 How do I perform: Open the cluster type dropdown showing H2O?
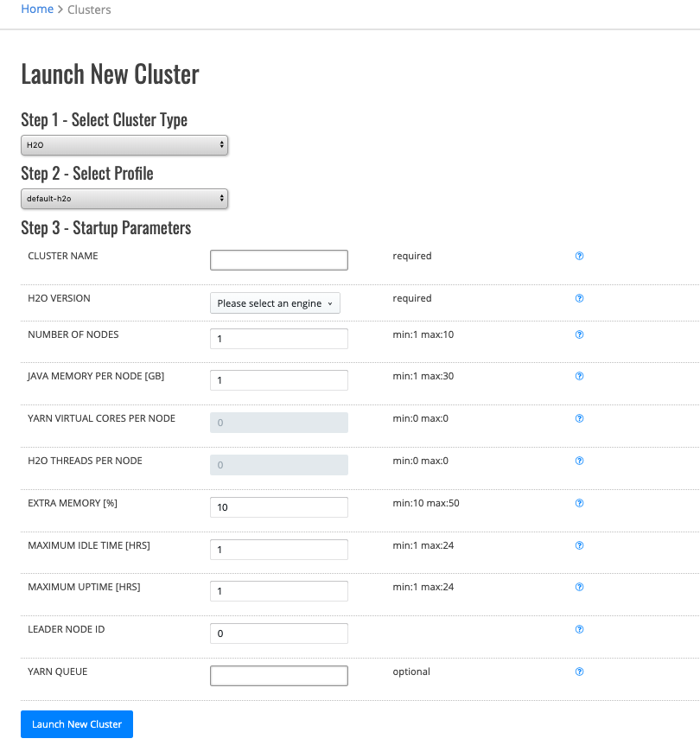(x=124, y=145)
